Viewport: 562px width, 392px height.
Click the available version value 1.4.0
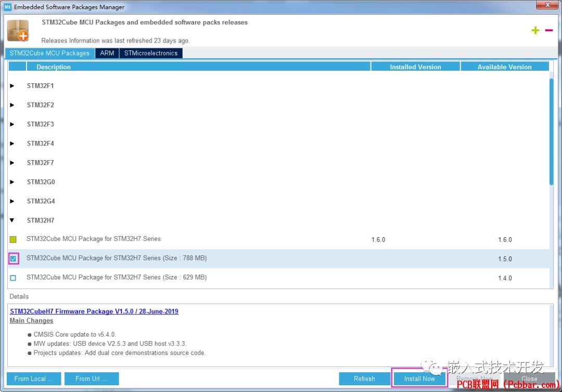click(x=505, y=278)
